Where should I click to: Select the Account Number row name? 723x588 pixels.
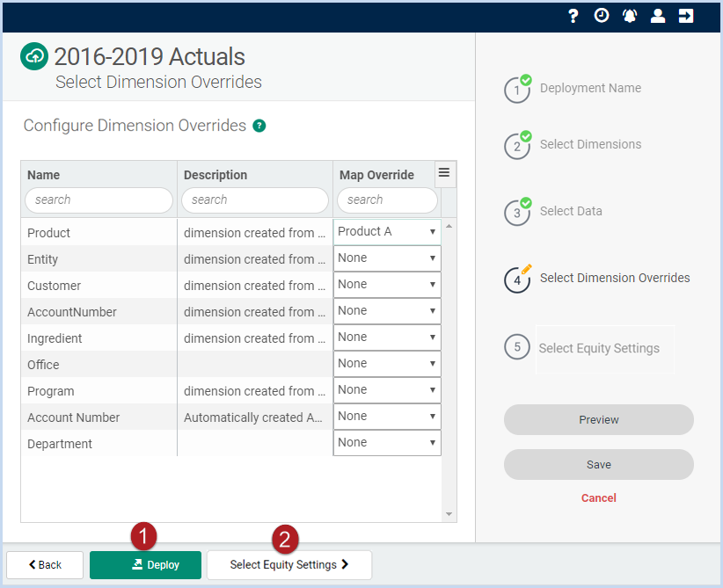pyautogui.click(x=73, y=417)
